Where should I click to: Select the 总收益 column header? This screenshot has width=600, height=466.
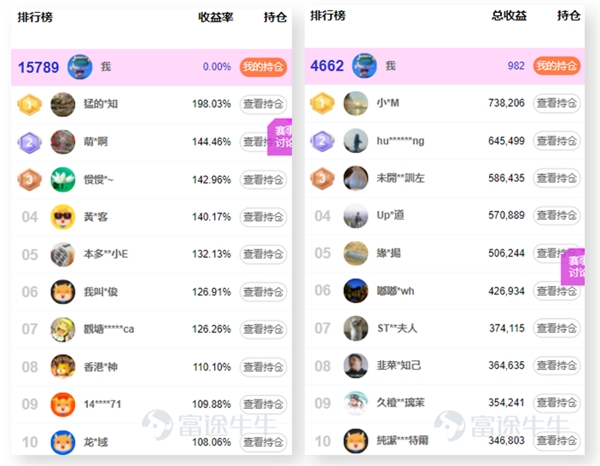[x=509, y=16]
